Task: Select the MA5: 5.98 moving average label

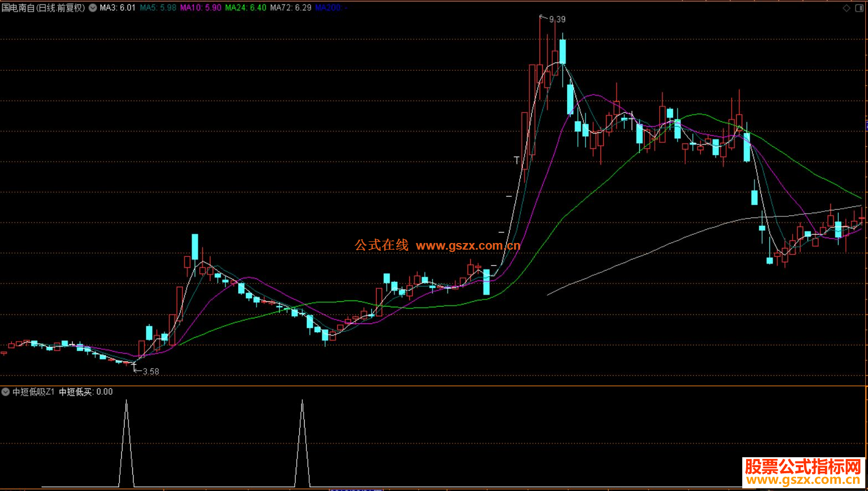Action: pos(158,8)
